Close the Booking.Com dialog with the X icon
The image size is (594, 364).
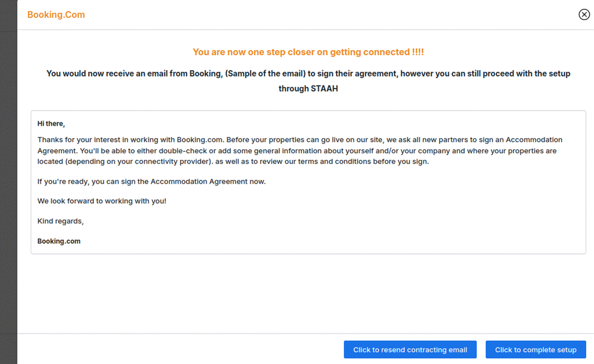(x=584, y=15)
